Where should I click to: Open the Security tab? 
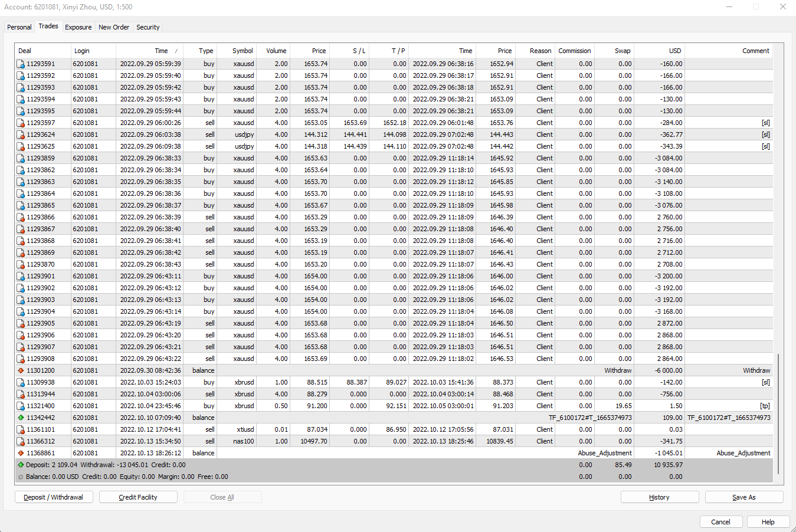point(148,27)
